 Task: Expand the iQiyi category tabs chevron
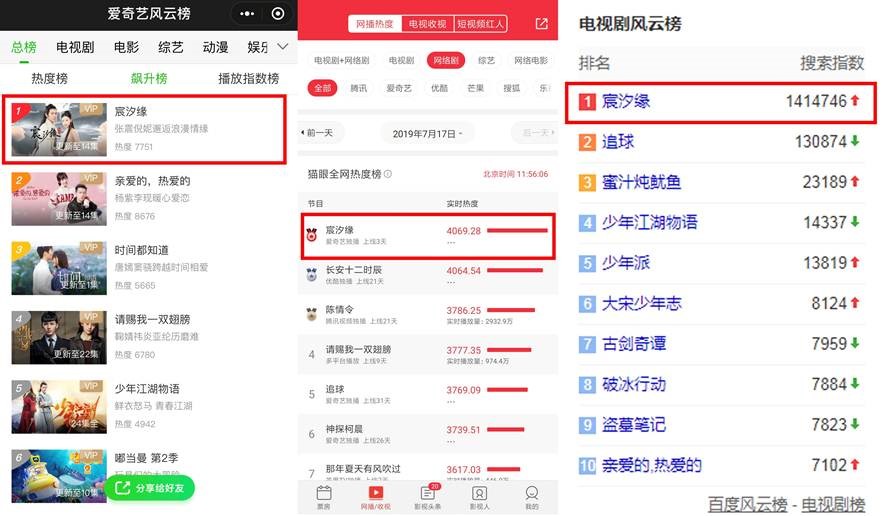[x=282, y=47]
